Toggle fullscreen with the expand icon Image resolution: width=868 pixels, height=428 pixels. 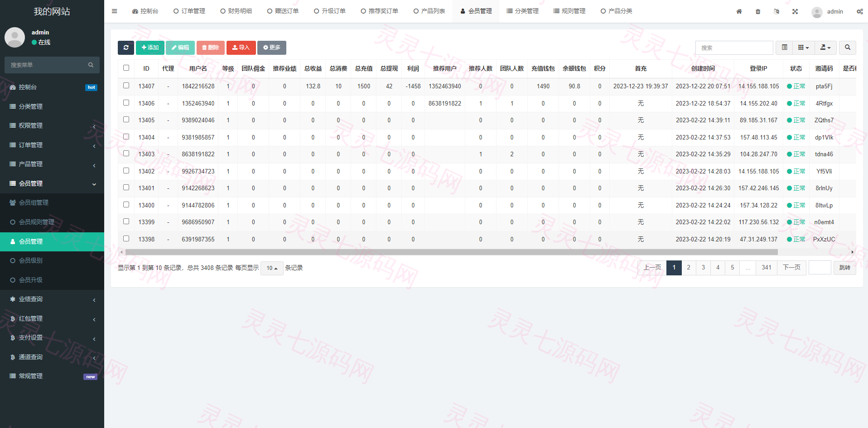[795, 11]
